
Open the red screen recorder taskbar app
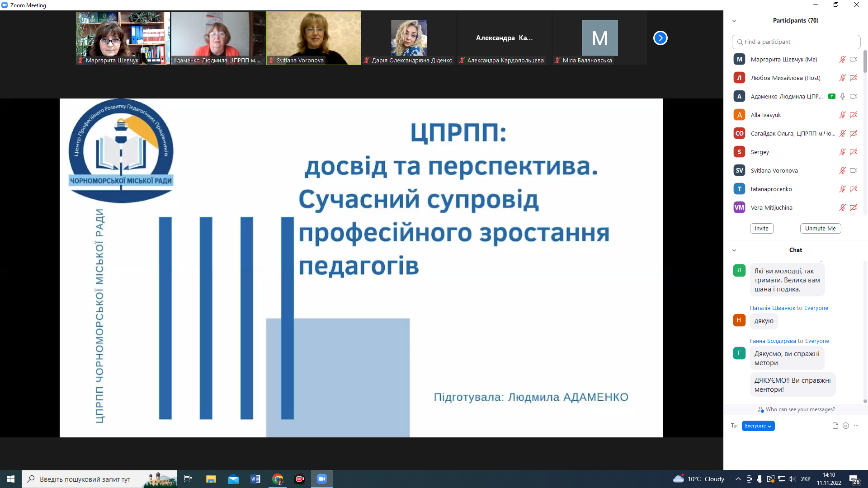point(300,479)
